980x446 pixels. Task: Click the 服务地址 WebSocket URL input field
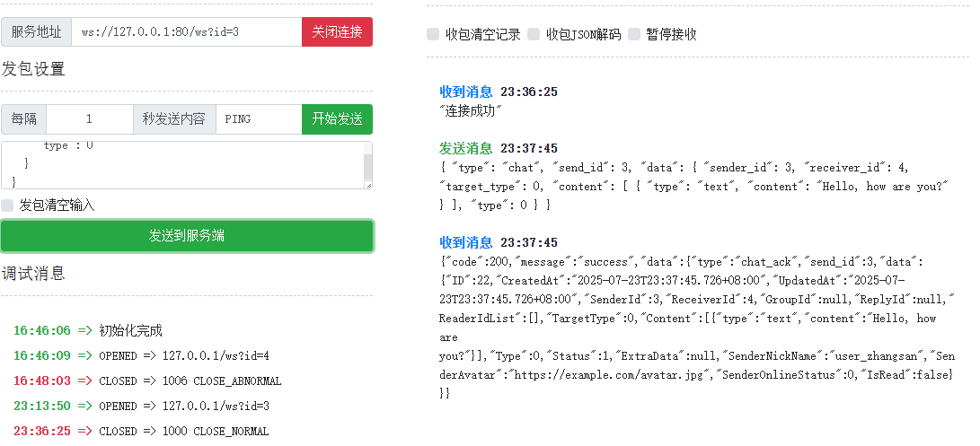point(186,32)
